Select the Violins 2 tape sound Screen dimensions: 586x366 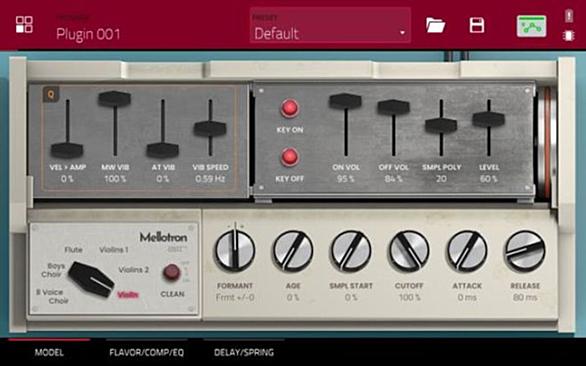click(x=133, y=269)
